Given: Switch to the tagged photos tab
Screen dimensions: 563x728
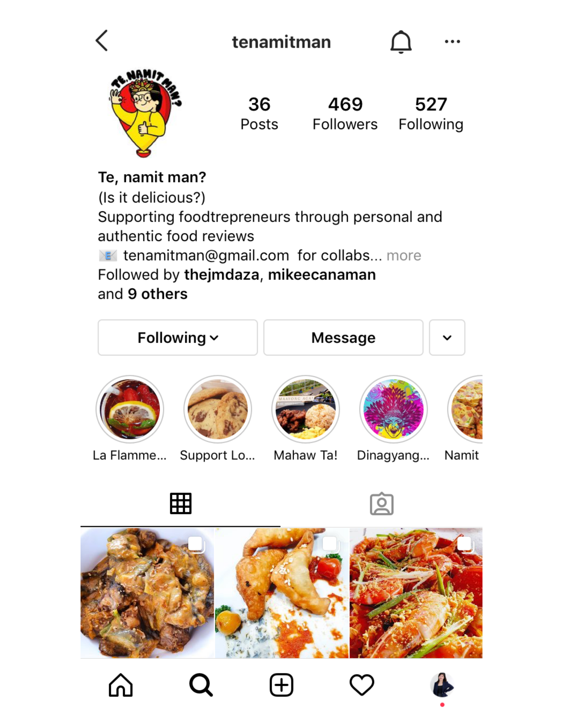Looking at the screenshot, I should coord(382,504).
